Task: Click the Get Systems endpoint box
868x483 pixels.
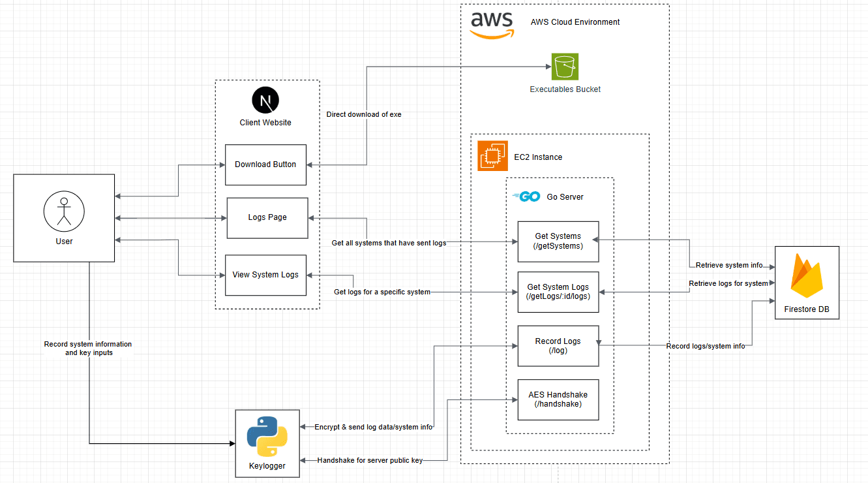Action: tap(558, 241)
